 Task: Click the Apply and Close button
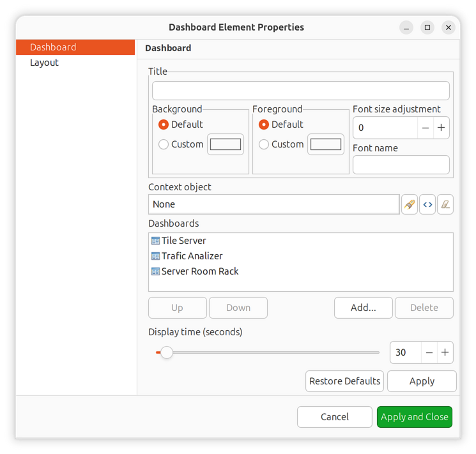coord(414,417)
